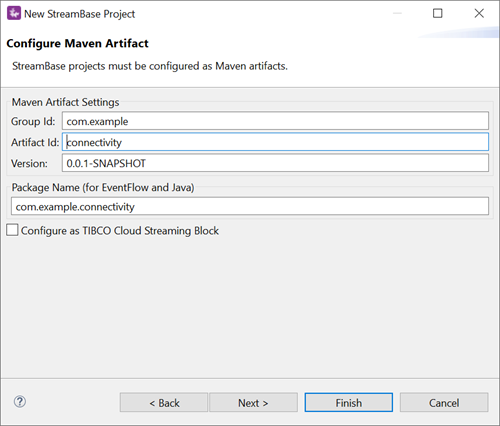Maximize the wizard dialog window
The height and width of the screenshot is (426, 500).
coord(438,13)
